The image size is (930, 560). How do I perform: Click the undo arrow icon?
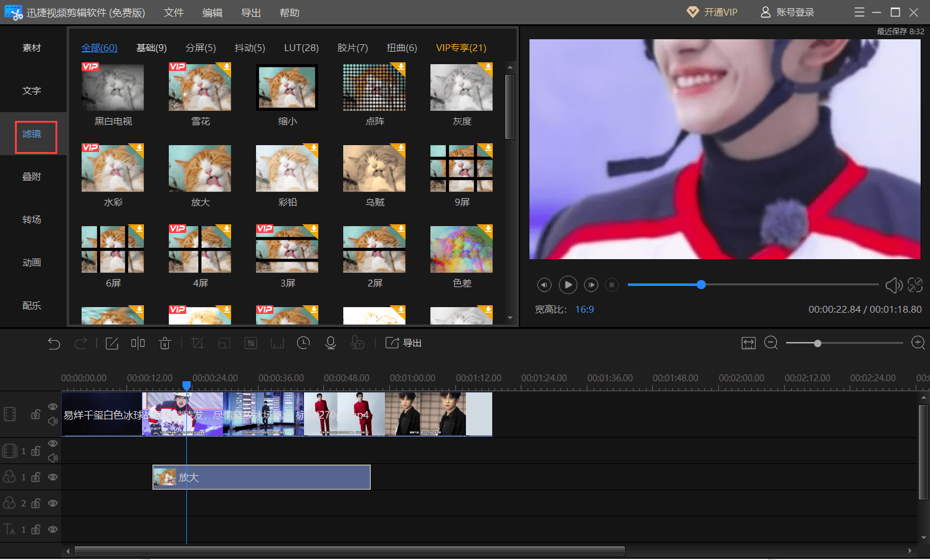tap(54, 343)
